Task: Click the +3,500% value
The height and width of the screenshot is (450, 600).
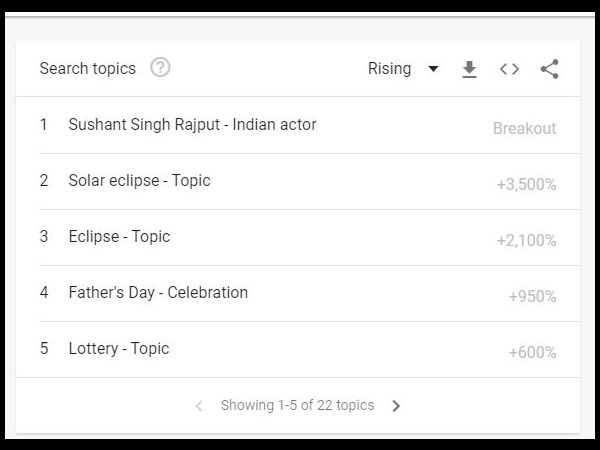Action: 527,185
